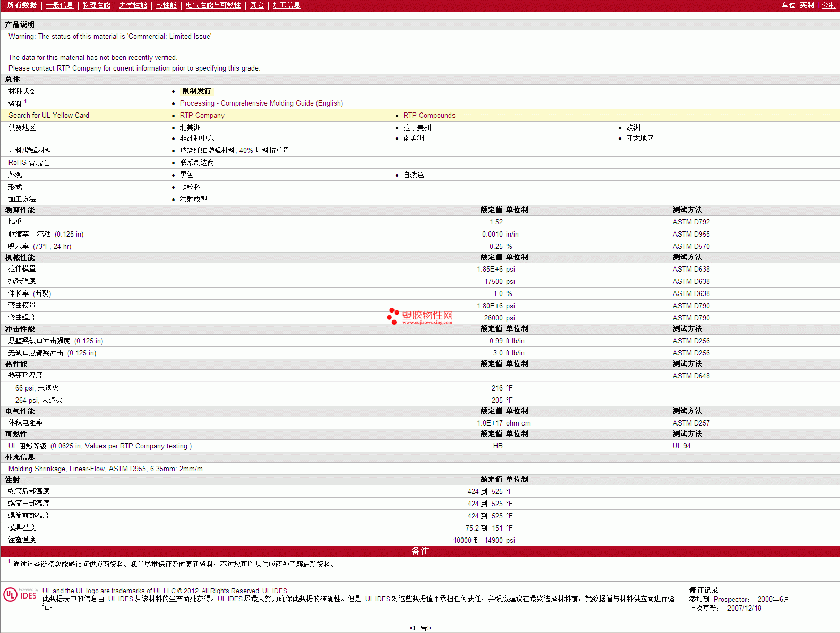Open Processing Comprehensive Molding Guide link
This screenshot has height=633, width=840.
pyautogui.click(x=261, y=103)
